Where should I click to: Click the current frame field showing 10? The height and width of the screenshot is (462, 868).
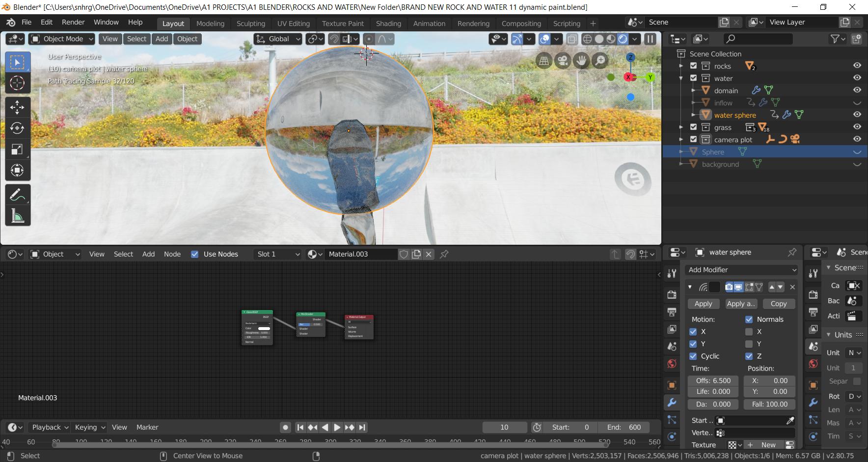point(504,427)
